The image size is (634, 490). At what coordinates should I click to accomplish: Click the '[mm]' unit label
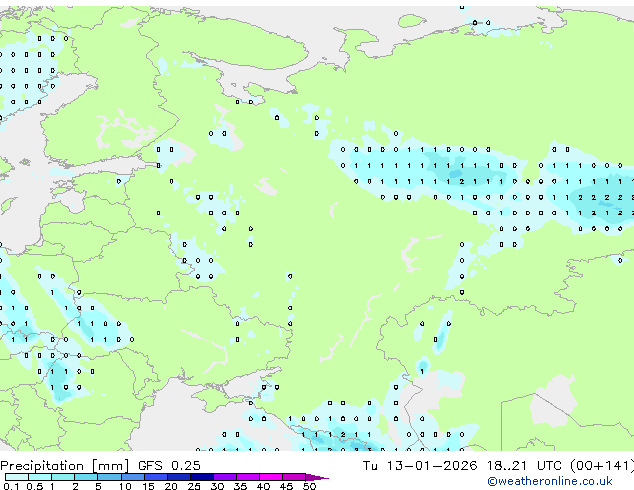click(x=110, y=466)
